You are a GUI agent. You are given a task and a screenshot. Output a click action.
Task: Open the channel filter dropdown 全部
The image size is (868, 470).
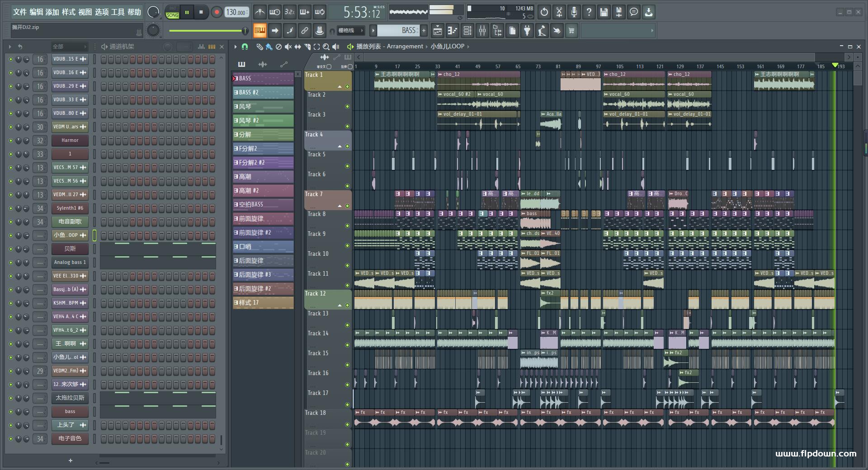69,47
